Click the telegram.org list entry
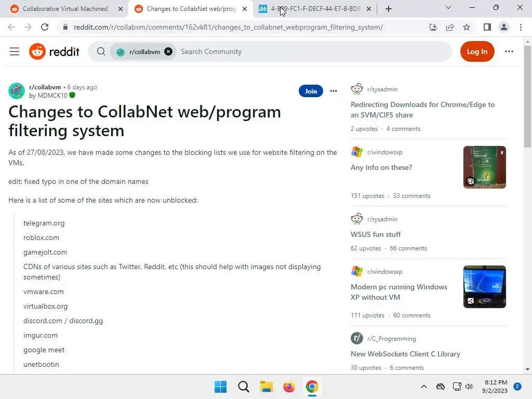Image resolution: width=532 pixels, height=399 pixels. (44, 223)
